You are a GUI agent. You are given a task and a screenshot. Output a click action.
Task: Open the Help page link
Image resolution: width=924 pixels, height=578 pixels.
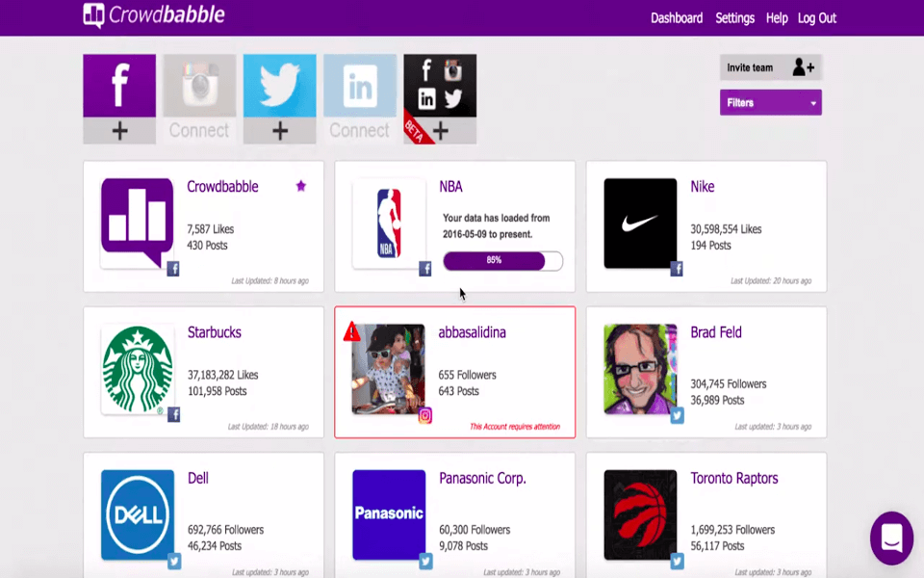pyautogui.click(x=777, y=18)
